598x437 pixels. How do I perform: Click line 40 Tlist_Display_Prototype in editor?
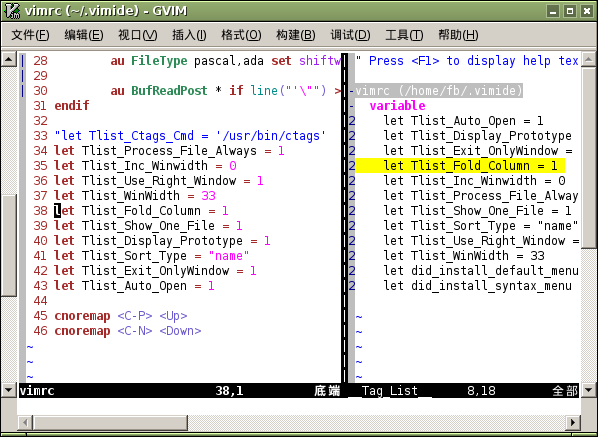(162, 241)
